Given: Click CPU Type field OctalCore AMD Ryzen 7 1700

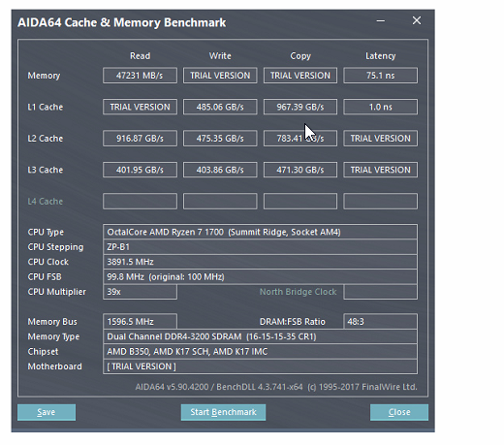Looking at the screenshot, I should pyautogui.click(x=260, y=232).
